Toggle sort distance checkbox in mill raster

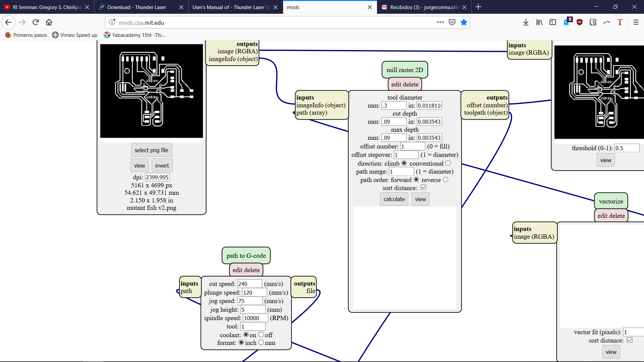point(423,188)
